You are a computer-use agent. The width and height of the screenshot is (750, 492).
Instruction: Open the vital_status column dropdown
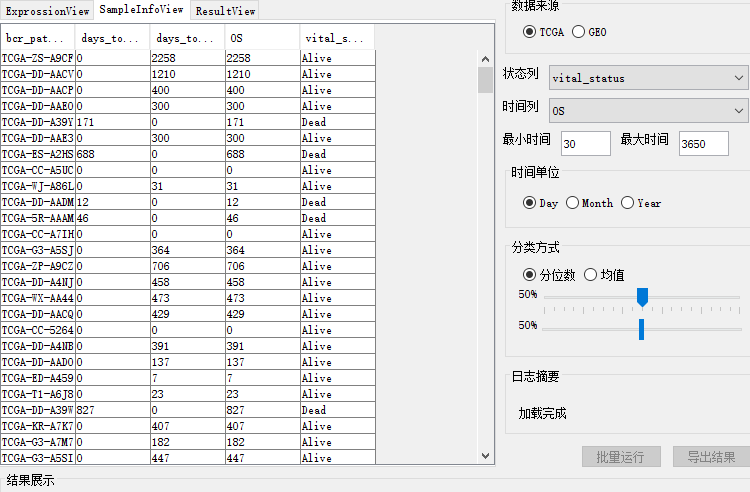648,78
